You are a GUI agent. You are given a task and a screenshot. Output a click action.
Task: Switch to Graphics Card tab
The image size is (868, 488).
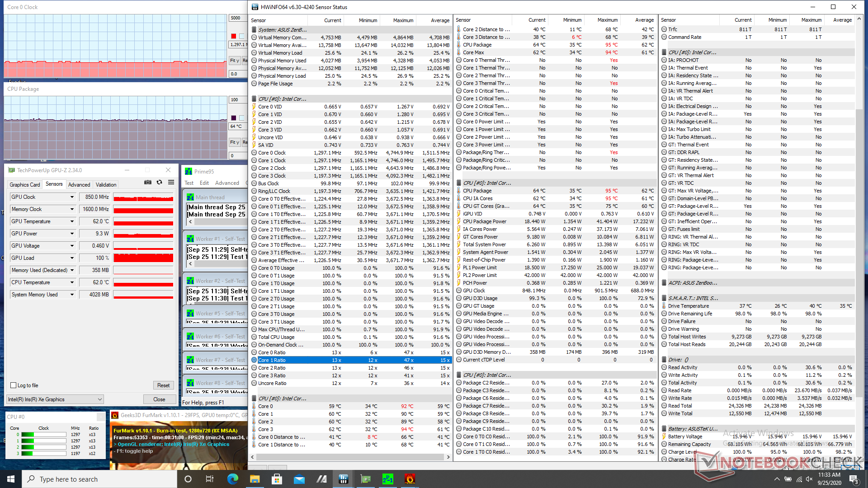[x=25, y=185]
